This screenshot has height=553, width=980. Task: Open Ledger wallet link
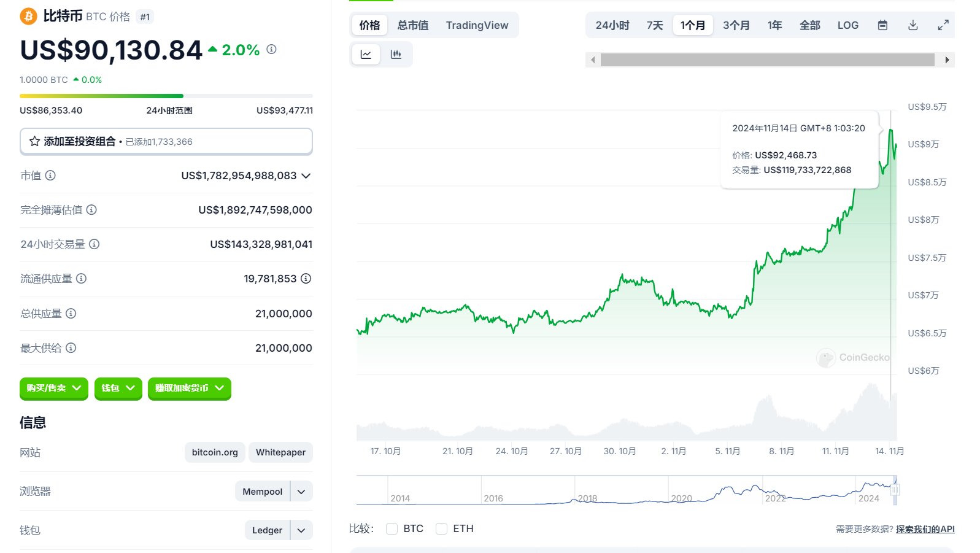pos(268,530)
